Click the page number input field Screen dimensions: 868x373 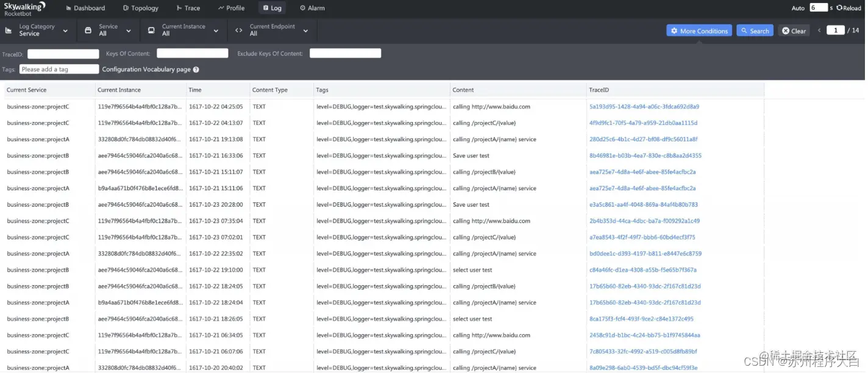tap(836, 30)
